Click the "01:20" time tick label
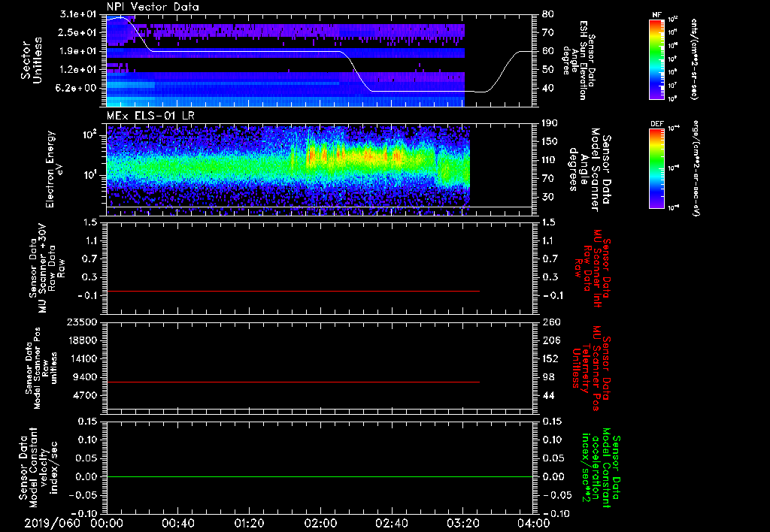Image resolution: width=770 pixels, height=532 pixels. coord(249,523)
